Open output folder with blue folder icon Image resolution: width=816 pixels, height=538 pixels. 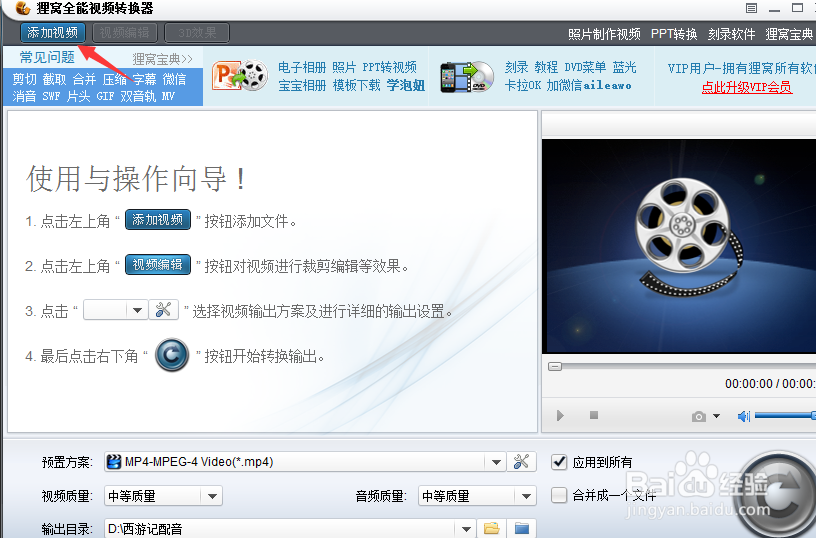[x=522, y=529]
